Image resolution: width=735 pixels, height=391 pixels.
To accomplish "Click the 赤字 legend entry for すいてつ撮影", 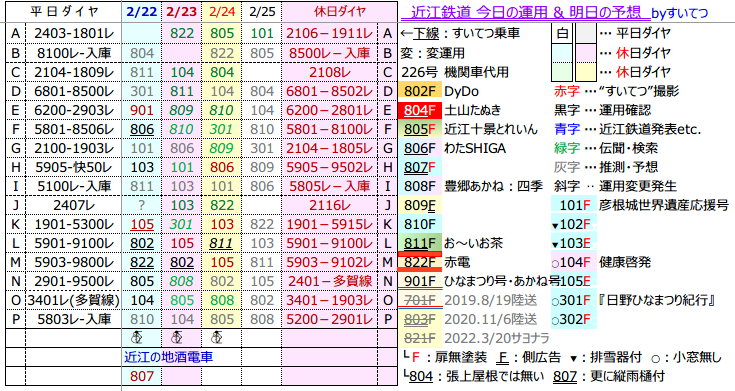I will 616,91.
